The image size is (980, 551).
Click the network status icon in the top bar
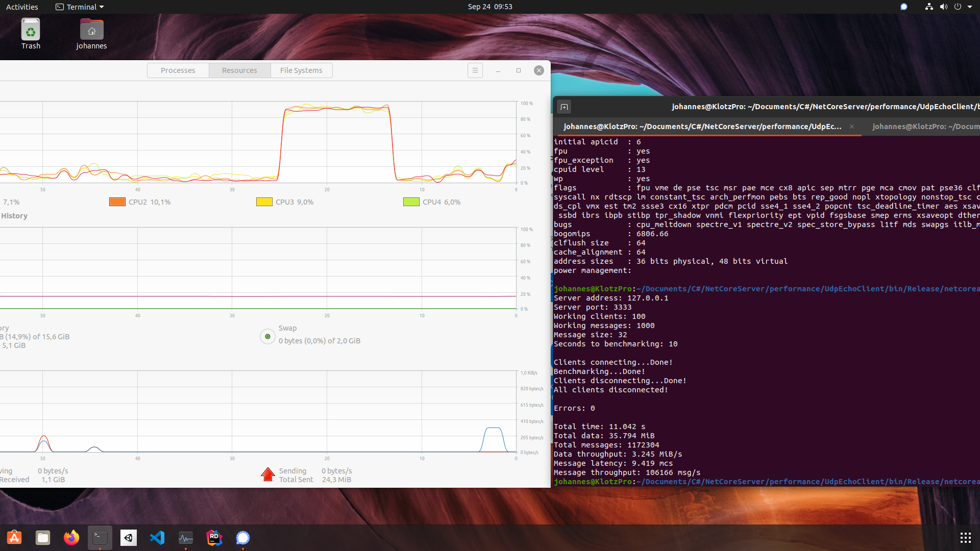point(928,7)
